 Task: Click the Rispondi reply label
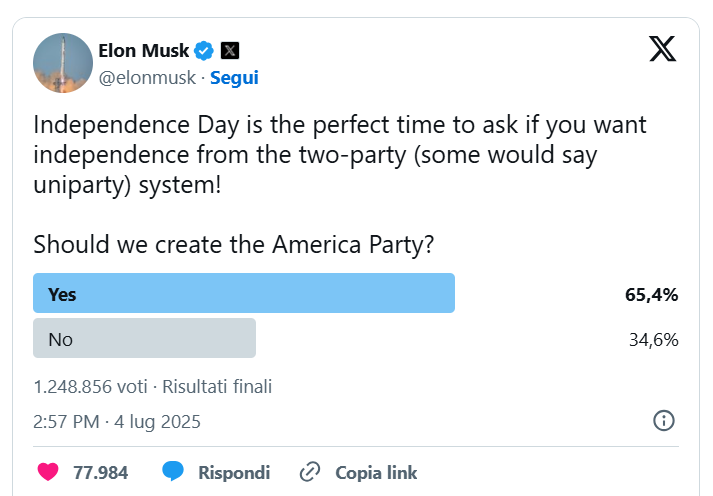pyautogui.click(x=234, y=472)
